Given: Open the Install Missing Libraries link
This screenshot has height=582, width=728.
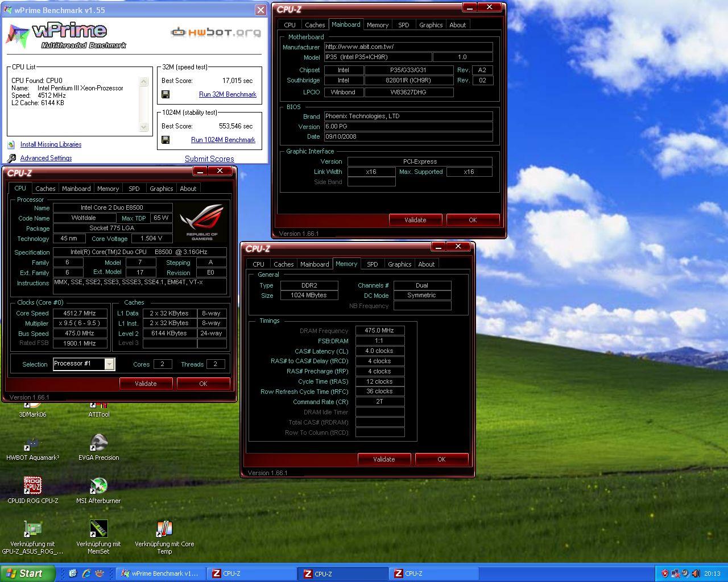Looking at the screenshot, I should point(51,144).
